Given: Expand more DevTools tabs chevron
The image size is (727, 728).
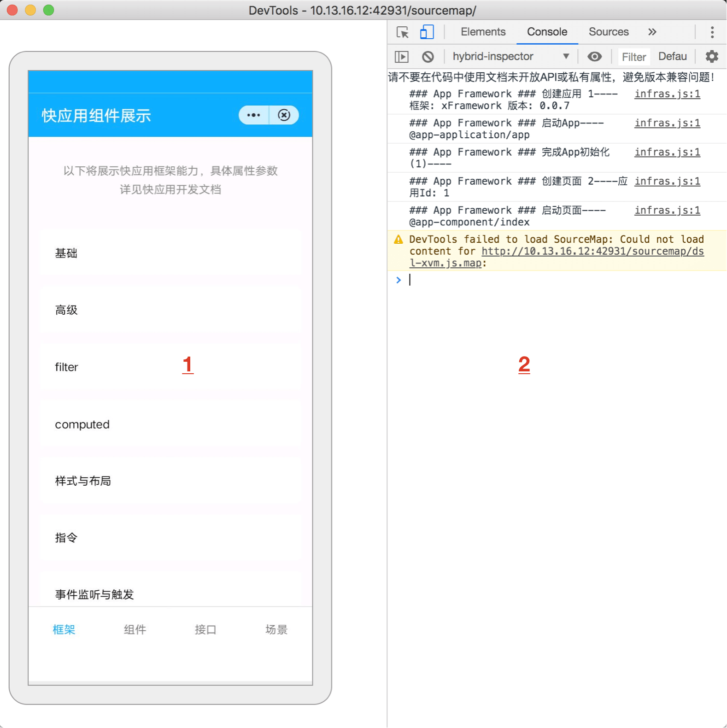Looking at the screenshot, I should [652, 32].
